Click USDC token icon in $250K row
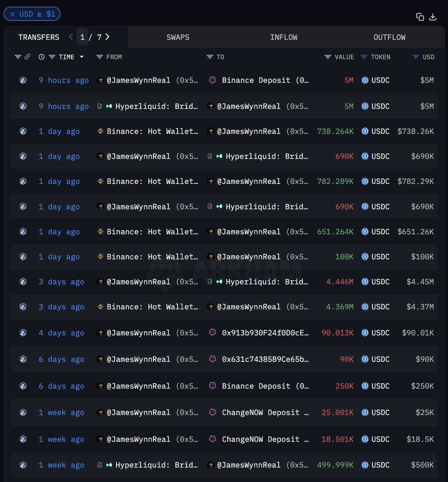This screenshot has height=482, width=448. pos(365,386)
